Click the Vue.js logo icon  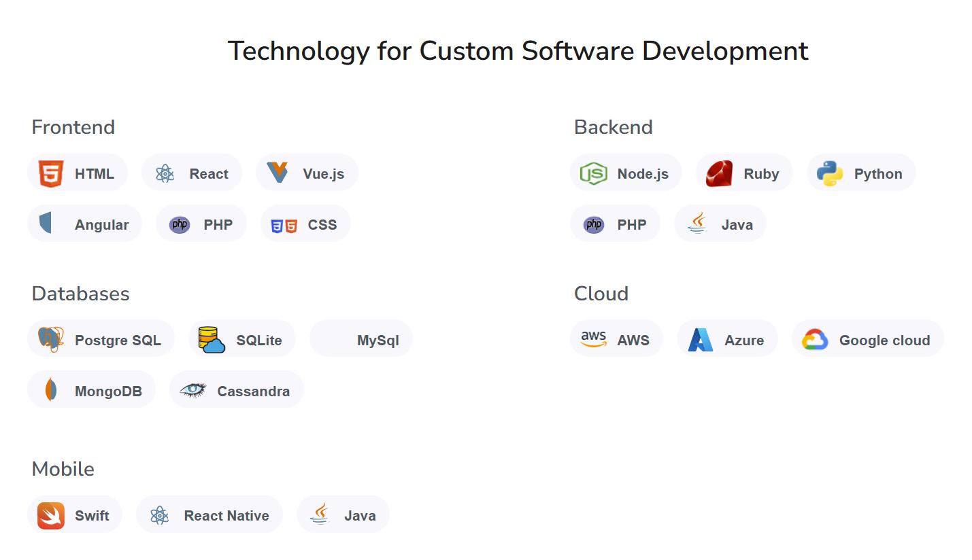278,173
